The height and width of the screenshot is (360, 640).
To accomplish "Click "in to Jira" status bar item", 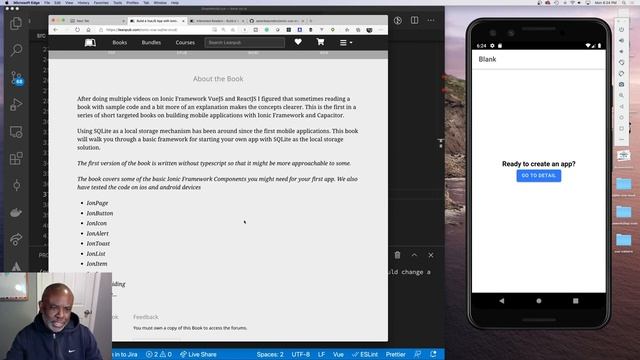I will click(x=126, y=354).
